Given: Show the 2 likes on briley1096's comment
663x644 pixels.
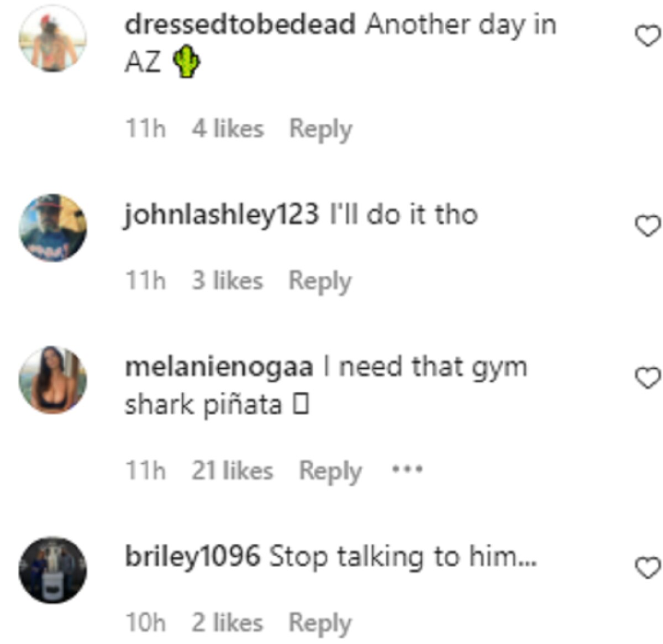Looking at the screenshot, I should pos(227,623).
